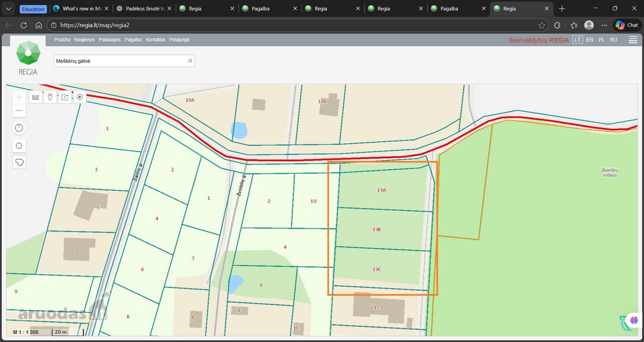Expand the browser tab search chevron

[x=9, y=9]
